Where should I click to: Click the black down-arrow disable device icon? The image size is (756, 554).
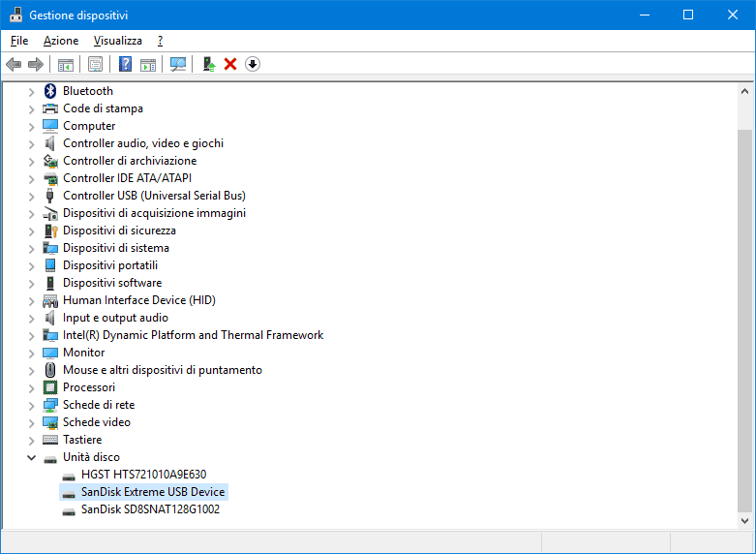point(253,64)
